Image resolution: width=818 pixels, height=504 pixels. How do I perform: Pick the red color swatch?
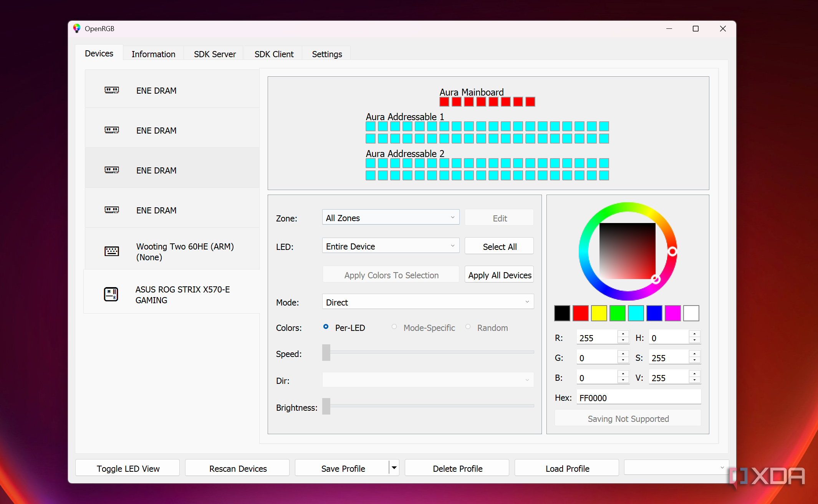(x=580, y=313)
